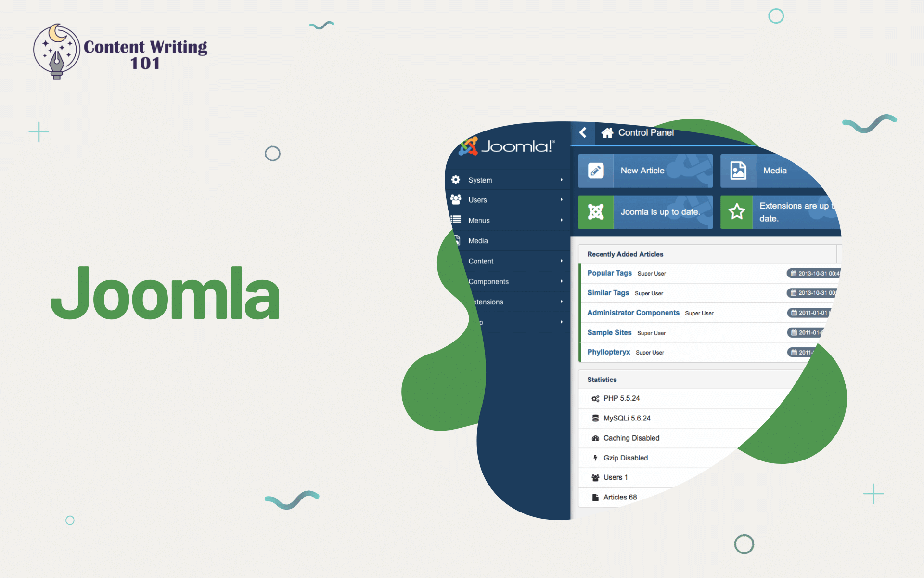This screenshot has height=578, width=924.
Task: Click the Administrator Components link
Action: point(633,312)
